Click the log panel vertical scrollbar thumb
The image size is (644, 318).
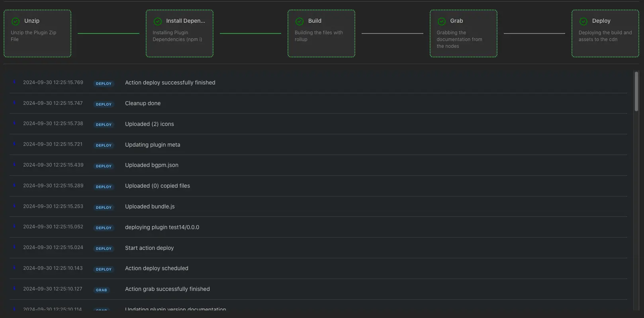click(636, 91)
